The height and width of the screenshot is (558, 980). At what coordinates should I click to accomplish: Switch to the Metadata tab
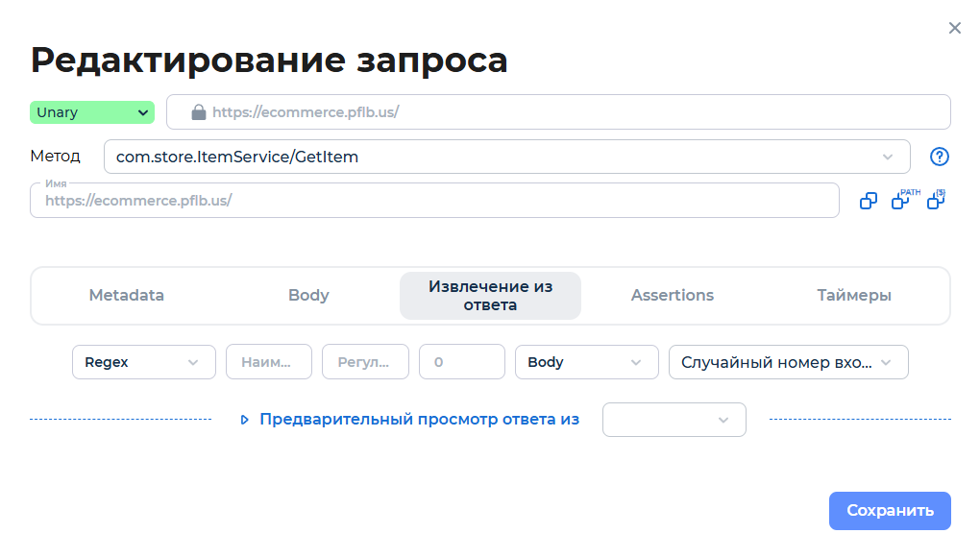click(x=126, y=295)
